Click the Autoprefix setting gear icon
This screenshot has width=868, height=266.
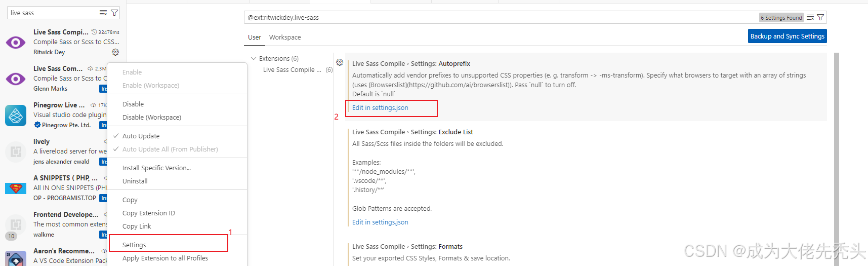[340, 62]
